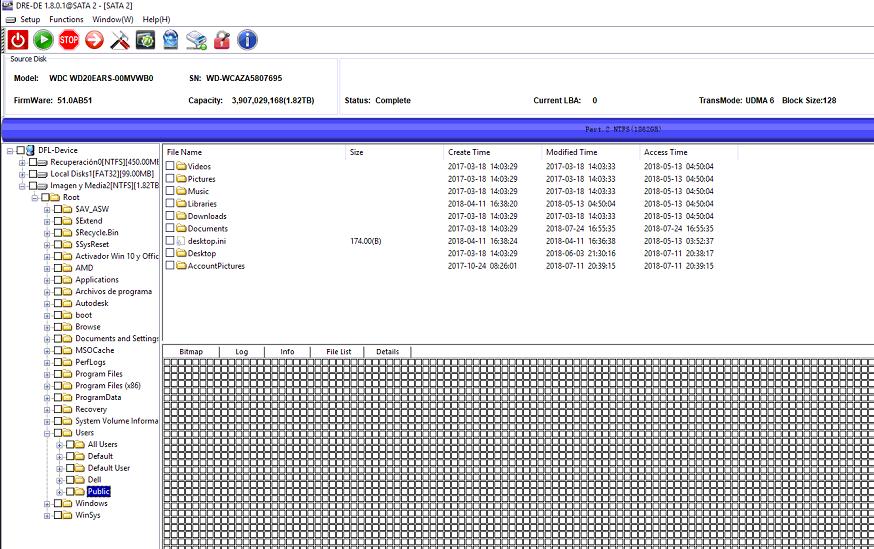The image size is (874, 549).
Task: Open the Setup menu
Action: [30, 20]
